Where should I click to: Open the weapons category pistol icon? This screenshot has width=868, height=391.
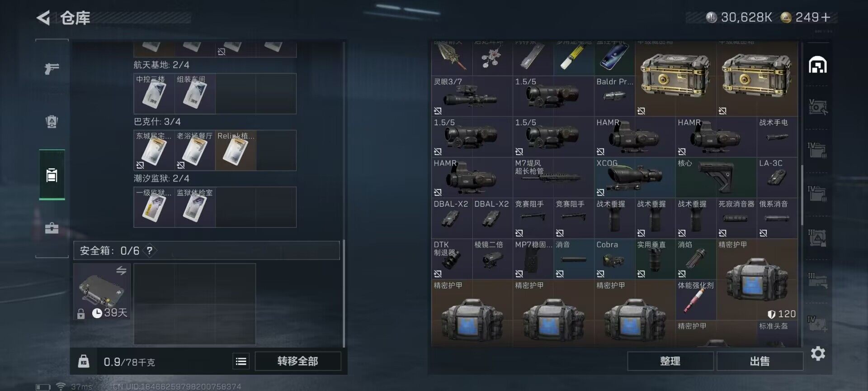point(52,68)
